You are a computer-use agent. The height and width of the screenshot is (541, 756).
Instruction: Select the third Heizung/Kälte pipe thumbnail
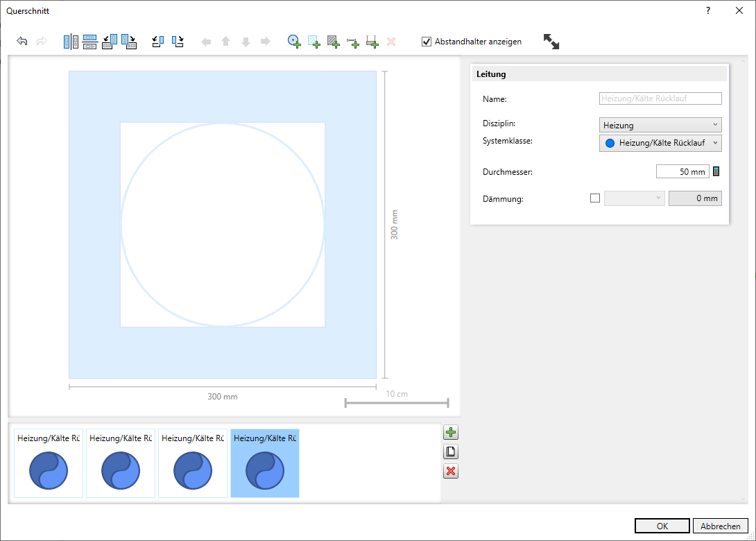(193, 463)
